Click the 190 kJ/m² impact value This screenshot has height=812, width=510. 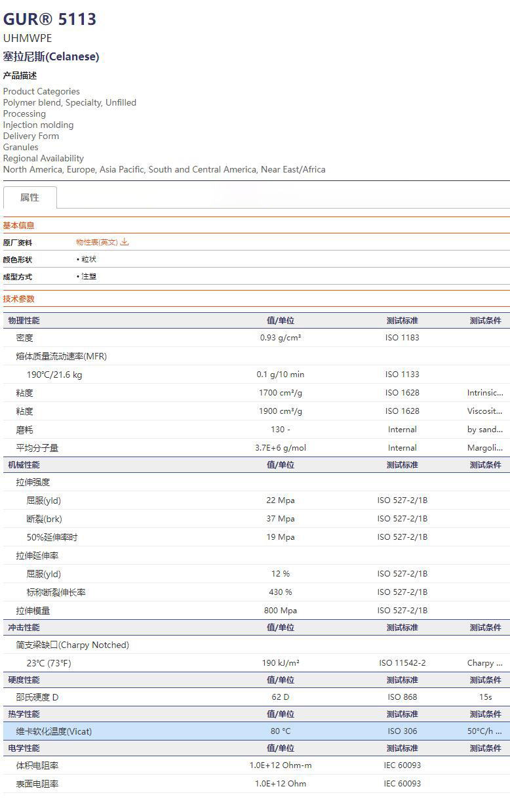(x=281, y=663)
